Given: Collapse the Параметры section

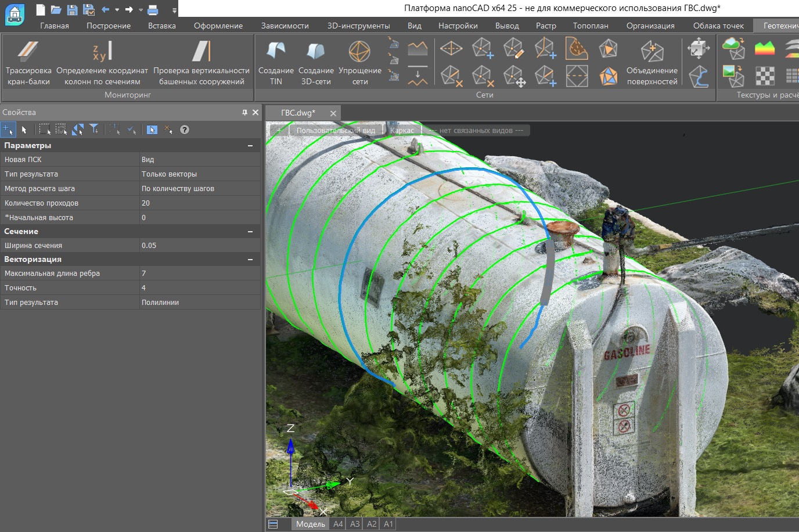Looking at the screenshot, I should pyautogui.click(x=250, y=146).
